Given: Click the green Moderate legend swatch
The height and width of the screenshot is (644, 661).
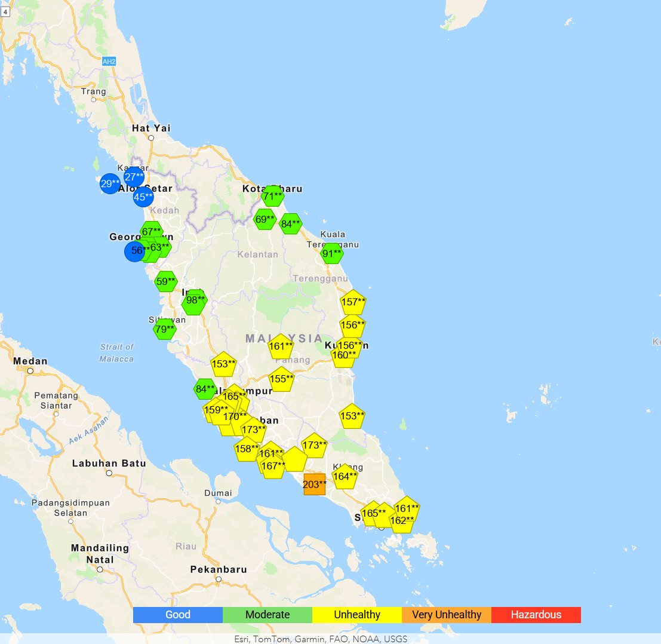Looking at the screenshot, I should (268, 615).
